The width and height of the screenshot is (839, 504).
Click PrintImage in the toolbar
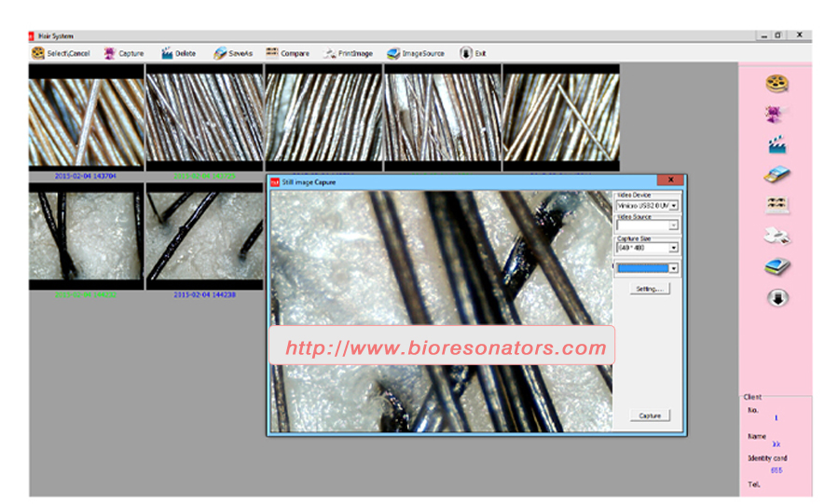(348, 53)
